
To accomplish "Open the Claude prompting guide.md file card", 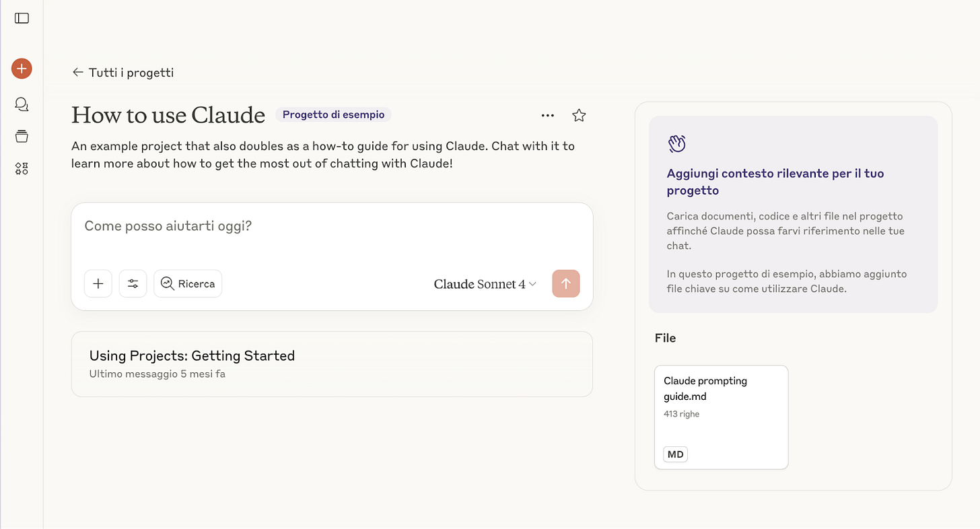I will click(721, 417).
